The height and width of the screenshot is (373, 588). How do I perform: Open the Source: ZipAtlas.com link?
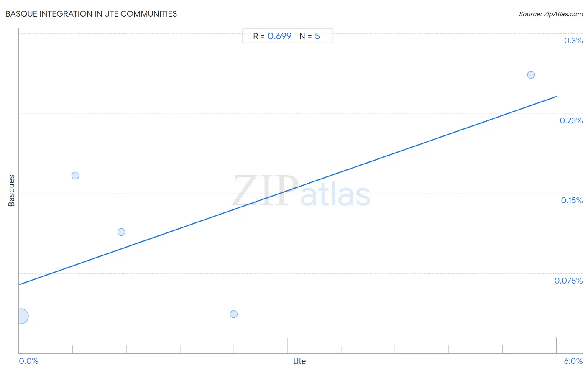pos(551,14)
